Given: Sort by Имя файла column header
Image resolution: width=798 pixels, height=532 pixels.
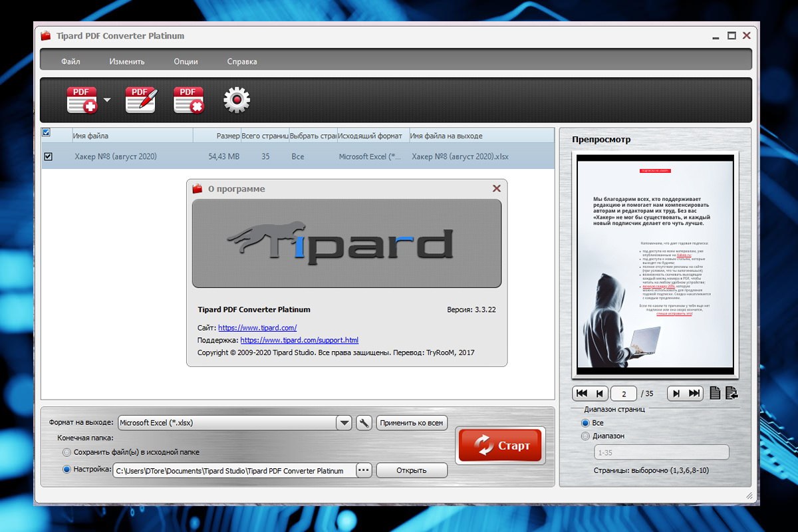Looking at the screenshot, I should (132, 136).
